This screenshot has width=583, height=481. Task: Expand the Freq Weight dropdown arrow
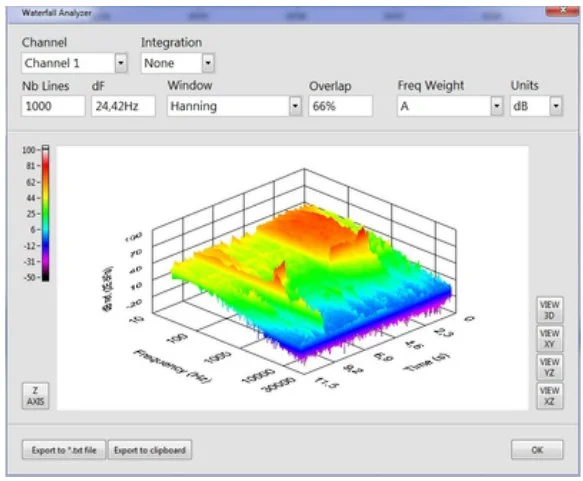497,106
